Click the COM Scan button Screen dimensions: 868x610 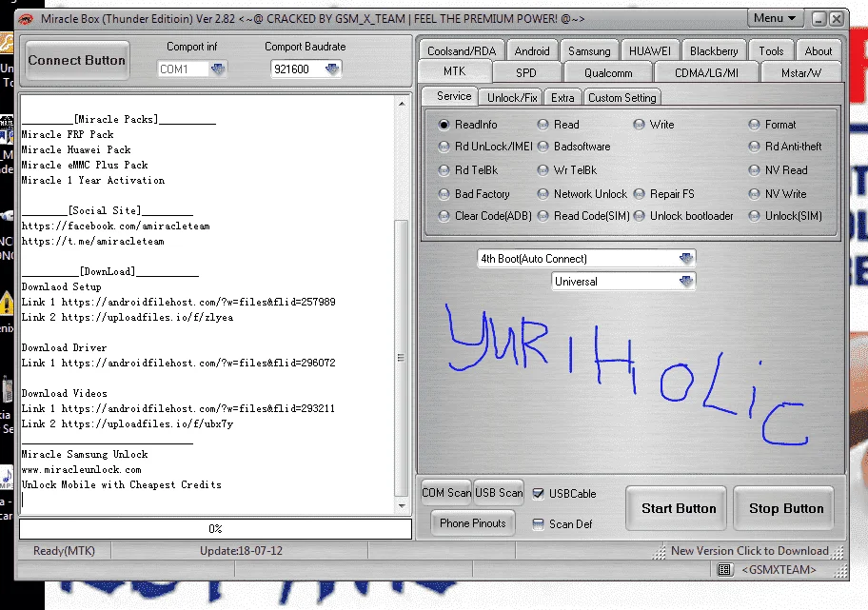(446, 493)
